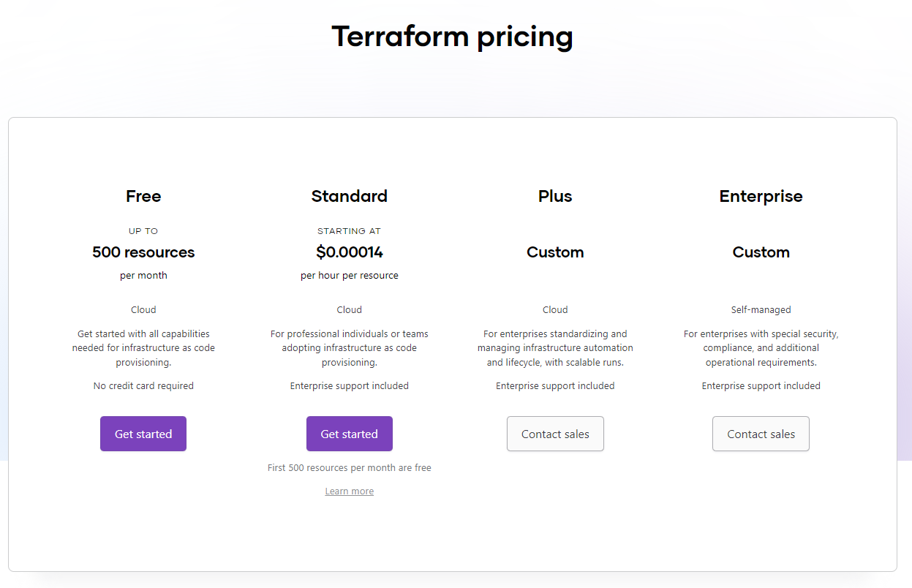
Task: Click the Cloud label under the Free plan
Action: (143, 309)
